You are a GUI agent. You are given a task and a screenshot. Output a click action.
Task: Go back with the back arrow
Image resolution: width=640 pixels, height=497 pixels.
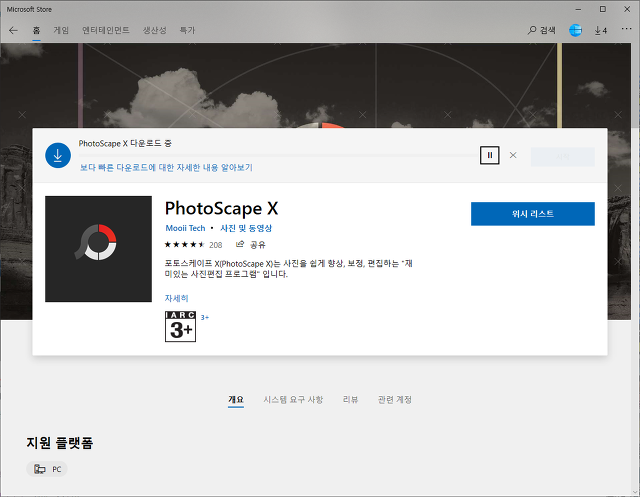pos(13,30)
